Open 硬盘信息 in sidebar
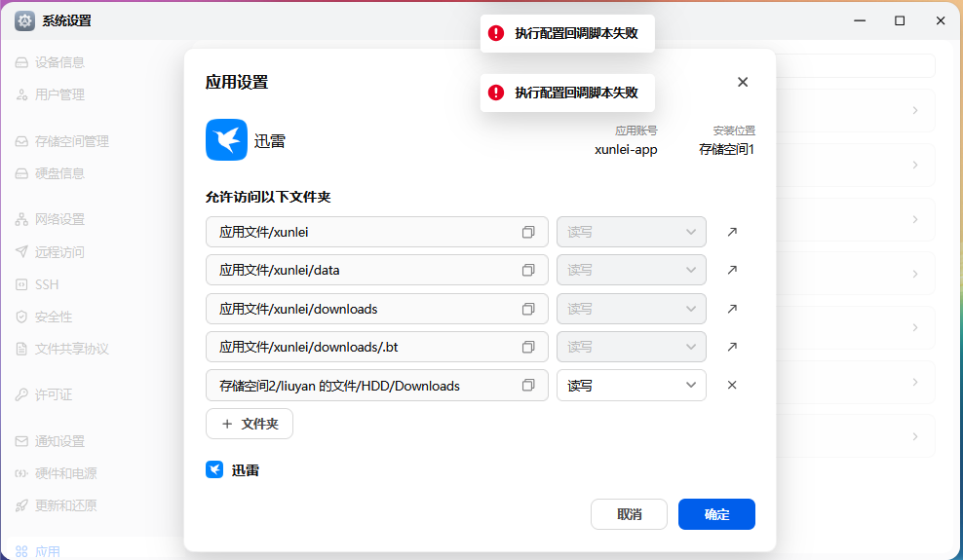Viewport: 963px width, 560px height. pyautogui.click(x=50, y=173)
